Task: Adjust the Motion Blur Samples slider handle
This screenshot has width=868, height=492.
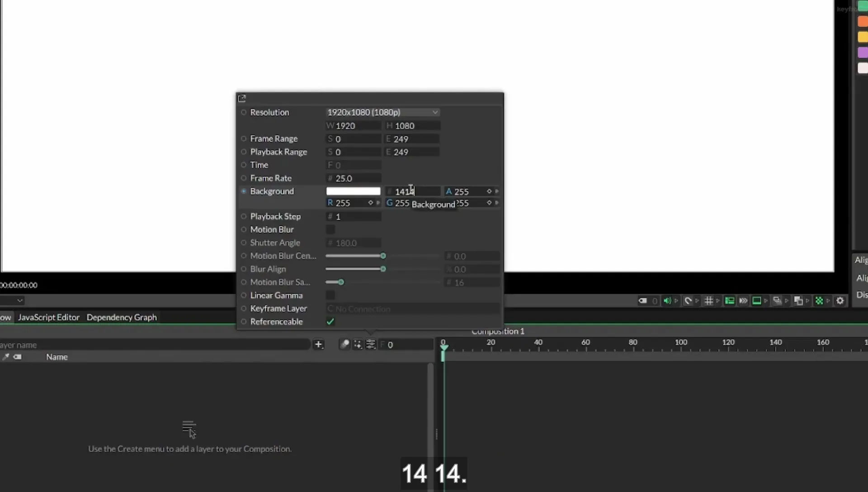Action: [341, 282]
